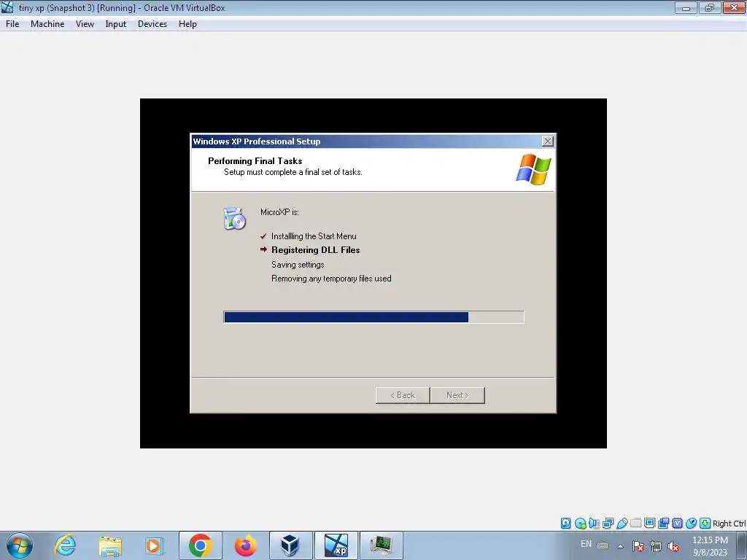
Task: Click the disabled Next button in setup
Action: coord(457,395)
